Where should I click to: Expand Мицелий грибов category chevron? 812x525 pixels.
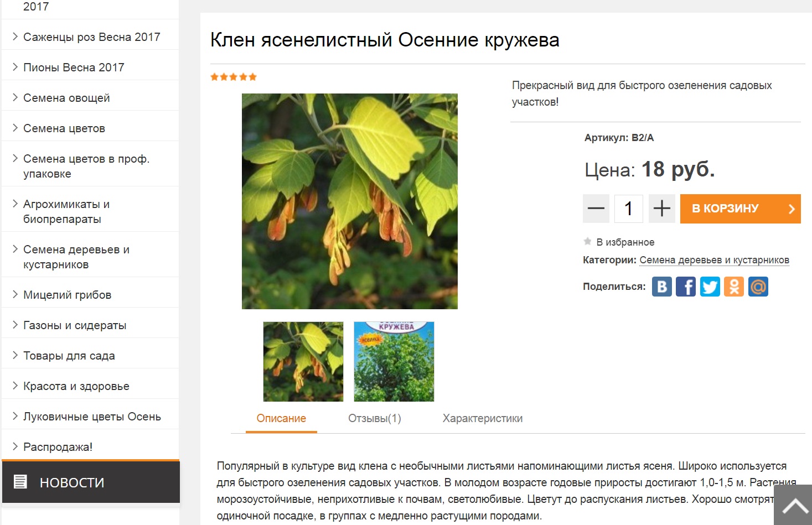point(15,294)
